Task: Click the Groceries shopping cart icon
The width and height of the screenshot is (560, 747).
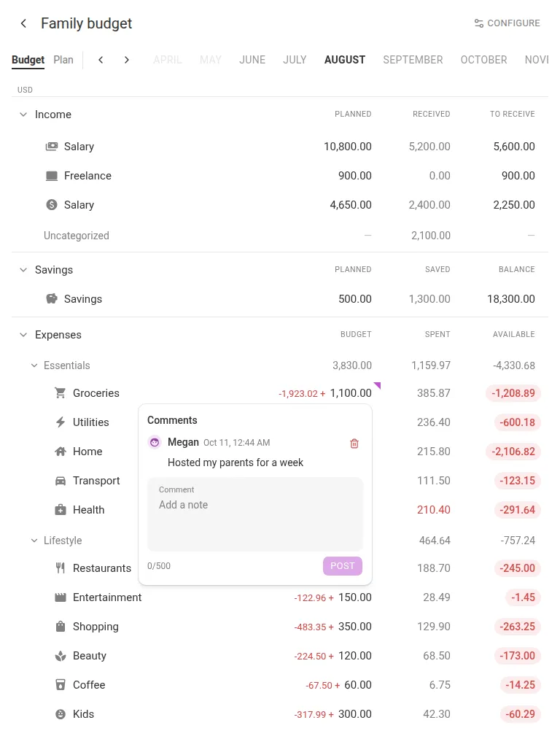Action: pyautogui.click(x=61, y=393)
